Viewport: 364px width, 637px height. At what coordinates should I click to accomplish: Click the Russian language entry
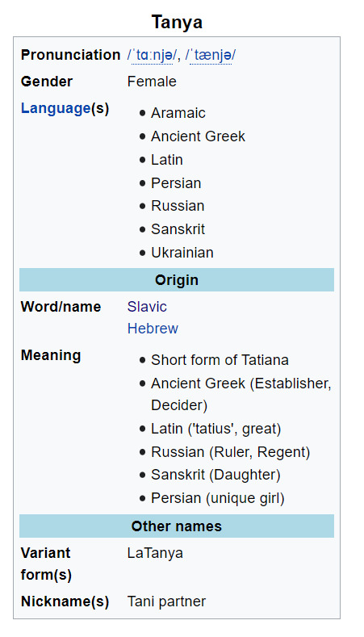178,206
